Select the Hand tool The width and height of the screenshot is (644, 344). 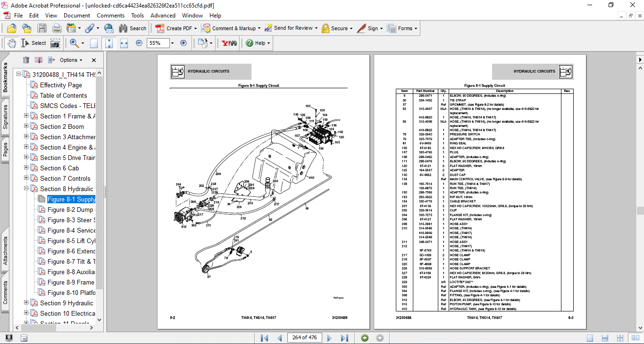[x=11, y=43]
